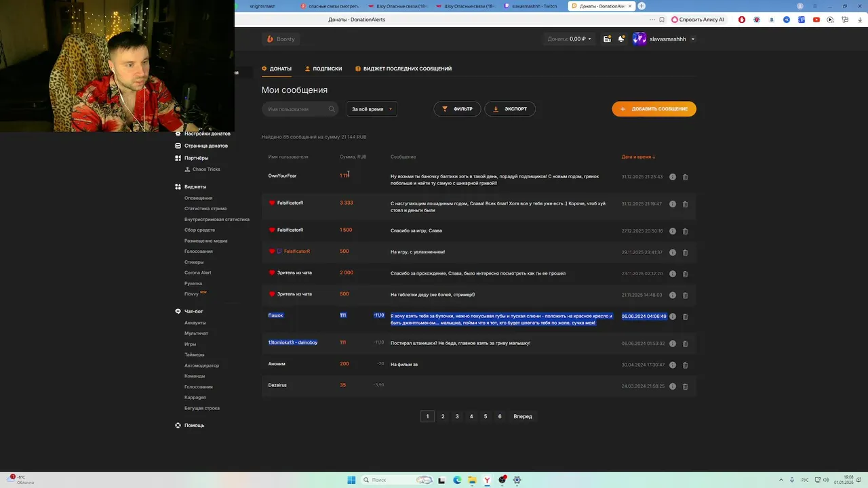868x488 pixels.
Task: Open the notifications bell
Action: pyautogui.click(x=621, y=39)
